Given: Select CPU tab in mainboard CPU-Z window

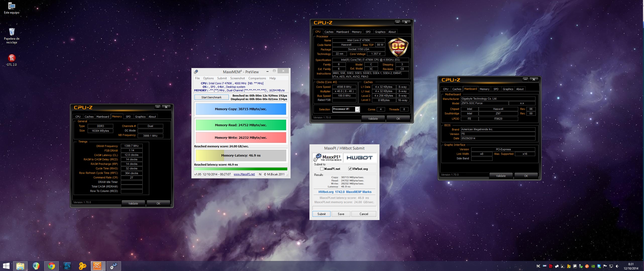Looking at the screenshot, I should point(446,89).
